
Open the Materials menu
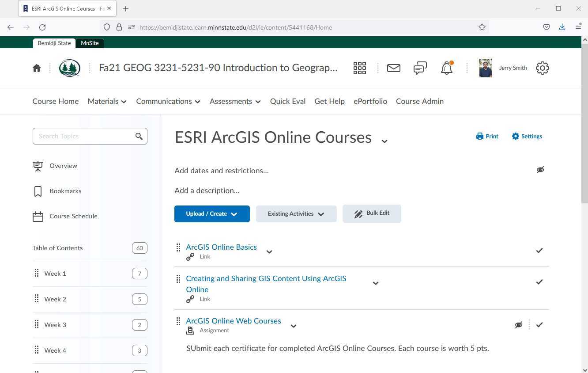coord(106,101)
